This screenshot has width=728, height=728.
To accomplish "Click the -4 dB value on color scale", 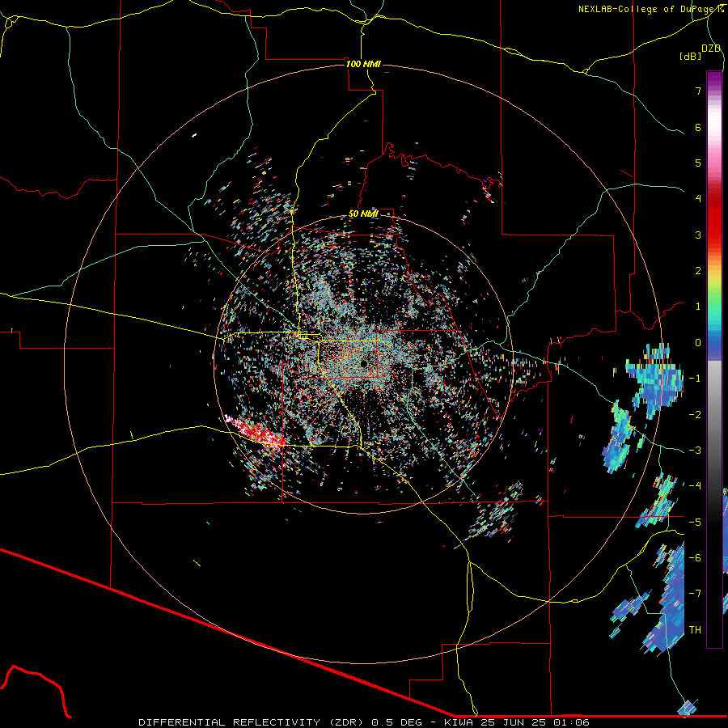I will coord(695,486).
